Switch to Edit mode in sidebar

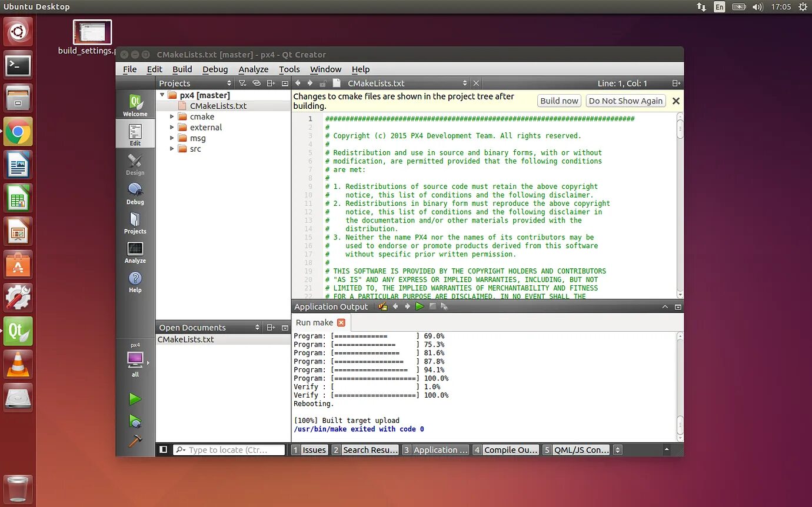135,135
